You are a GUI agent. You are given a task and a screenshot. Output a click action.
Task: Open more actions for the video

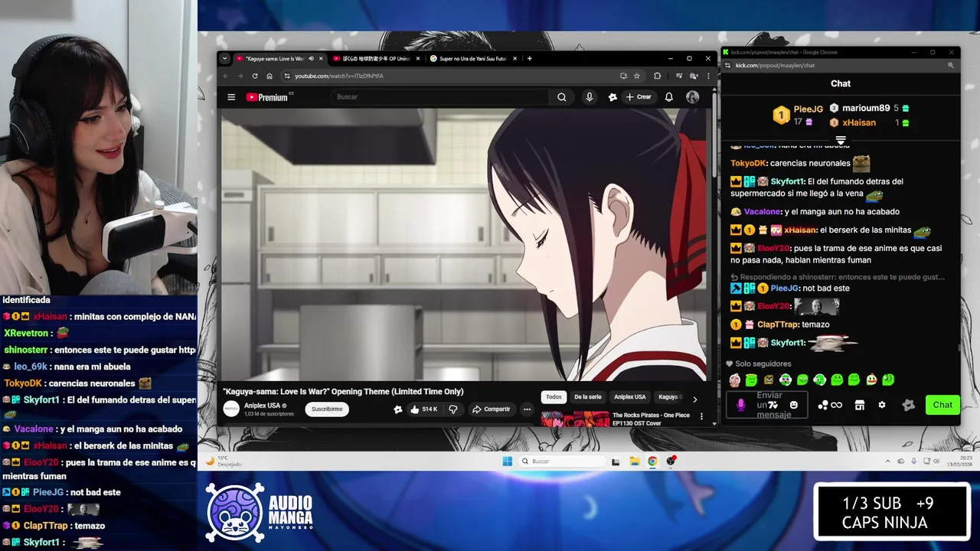pos(527,409)
